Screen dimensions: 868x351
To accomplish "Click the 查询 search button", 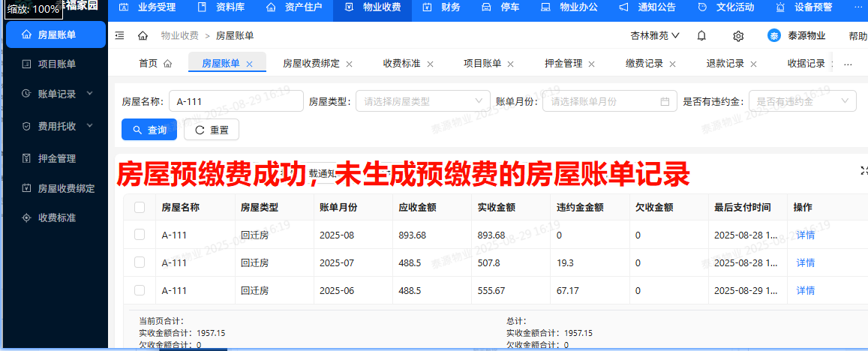I will [149, 130].
